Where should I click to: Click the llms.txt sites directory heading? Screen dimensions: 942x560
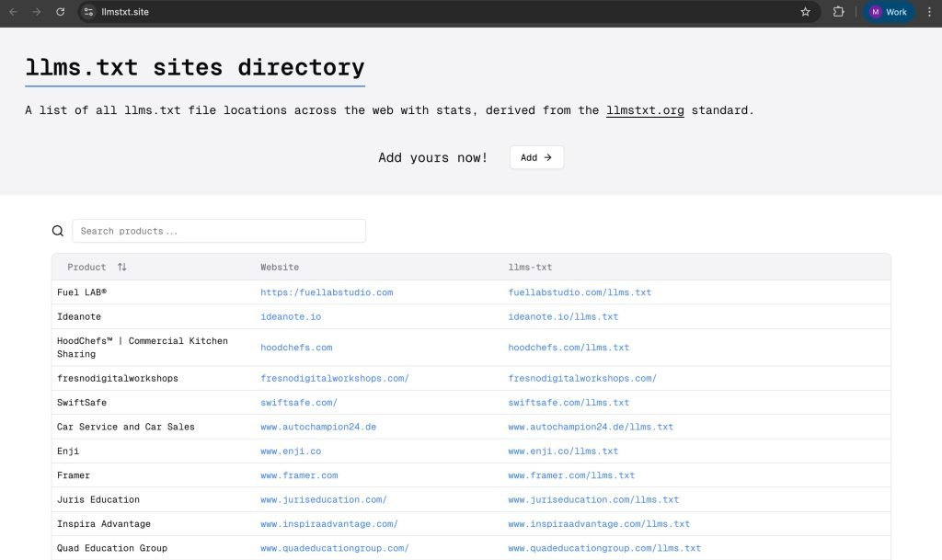click(195, 67)
